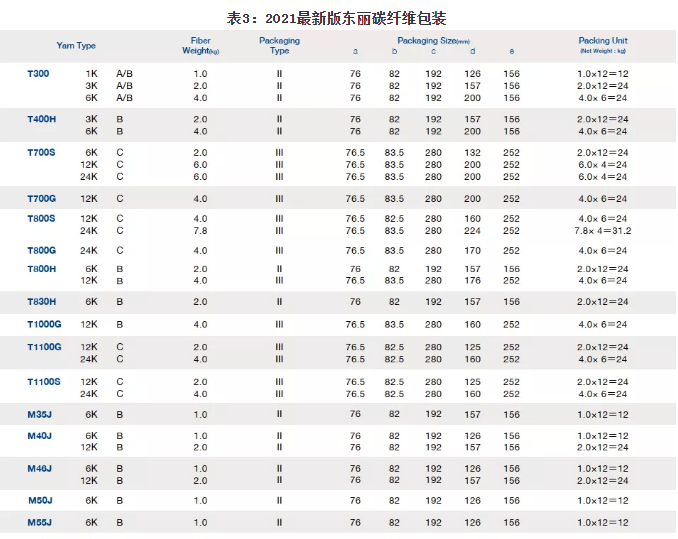Click the T700S yarn type label
The height and width of the screenshot is (539, 678).
click(41, 153)
